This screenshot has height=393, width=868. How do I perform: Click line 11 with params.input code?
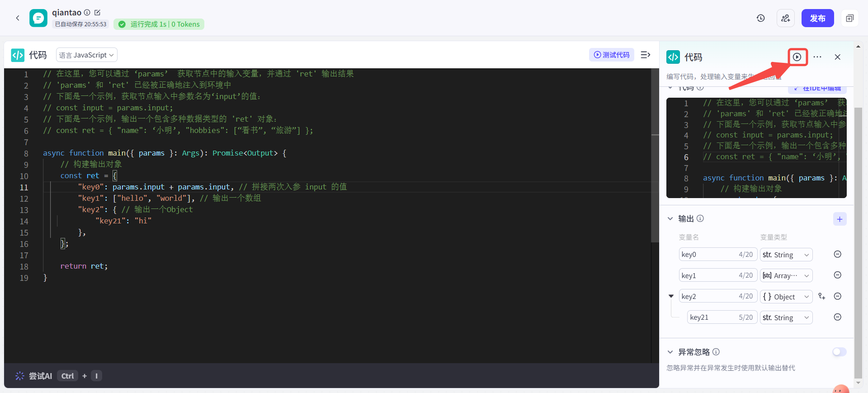(x=212, y=187)
